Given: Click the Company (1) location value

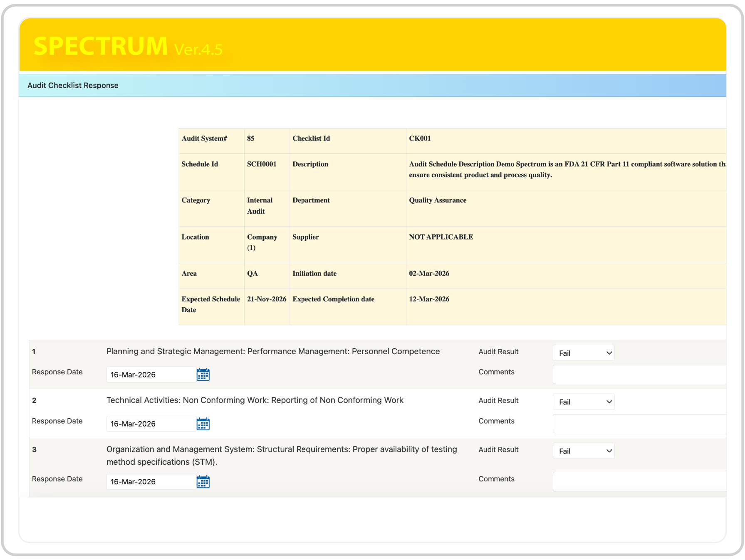Looking at the screenshot, I should point(262,242).
